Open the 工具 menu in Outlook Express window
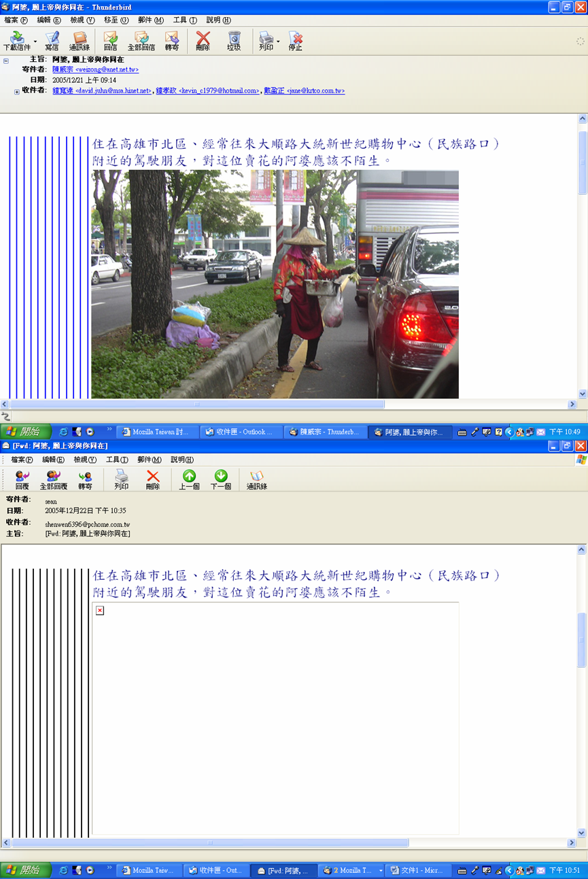Screen dimensions: 588x879 tap(117, 460)
